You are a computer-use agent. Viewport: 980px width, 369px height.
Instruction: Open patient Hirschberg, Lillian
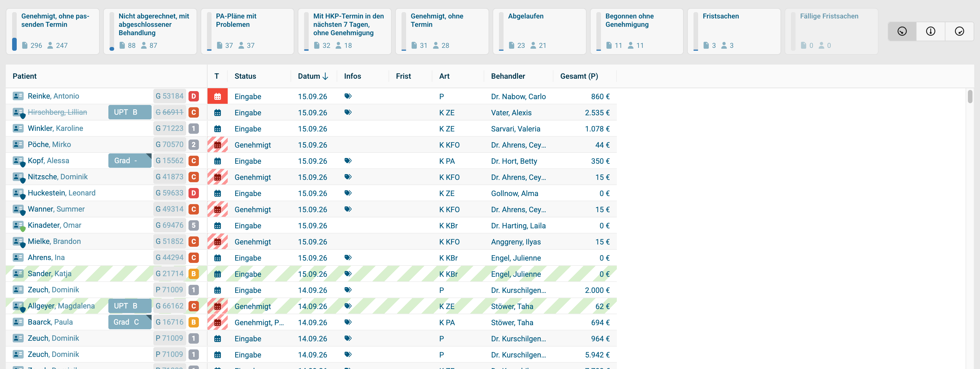pos(57,112)
